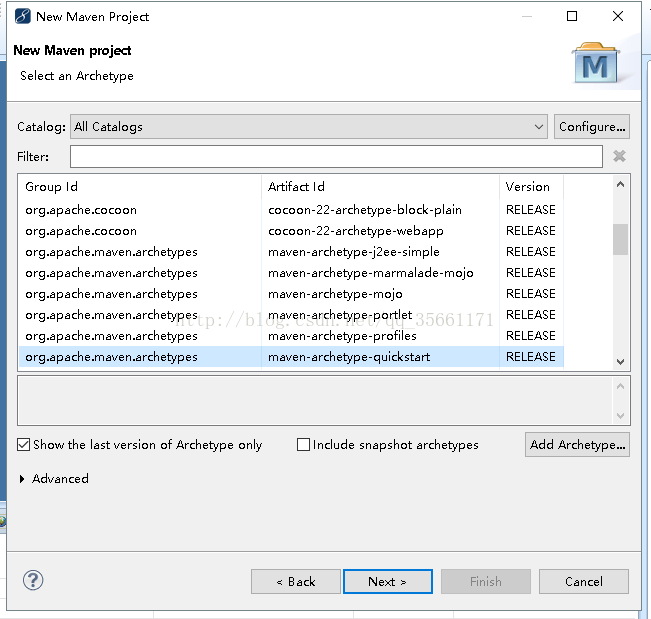651x619 pixels.
Task: Go back with the Back button
Action: click(x=296, y=582)
